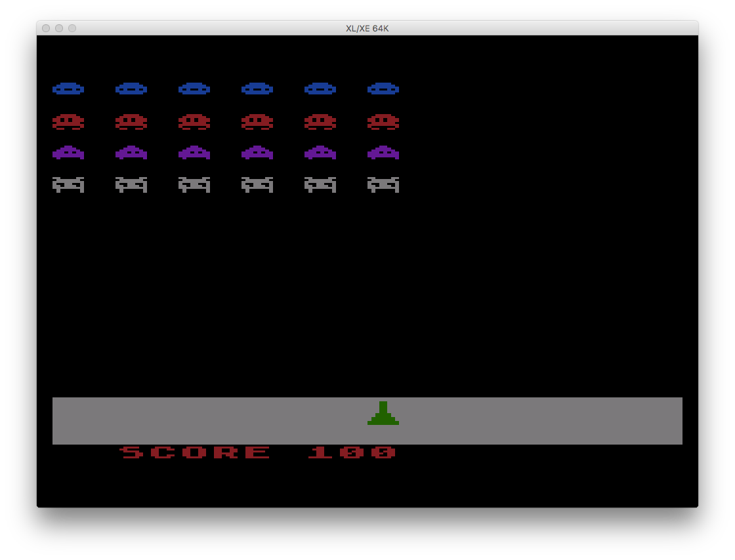Zoom the XL/XE 64K emulator window
The height and width of the screenshot is (560, 735).
pos(72,28)
